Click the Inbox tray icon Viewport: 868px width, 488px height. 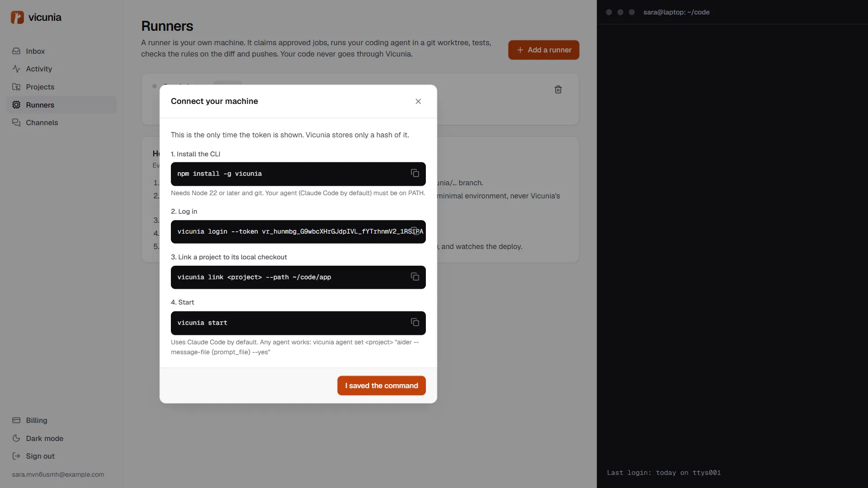16,51
